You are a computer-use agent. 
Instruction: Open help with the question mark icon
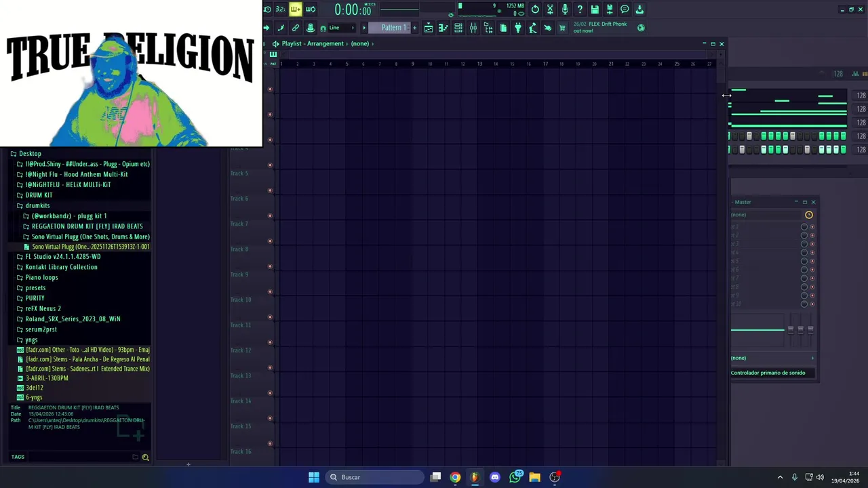(580, 9)
